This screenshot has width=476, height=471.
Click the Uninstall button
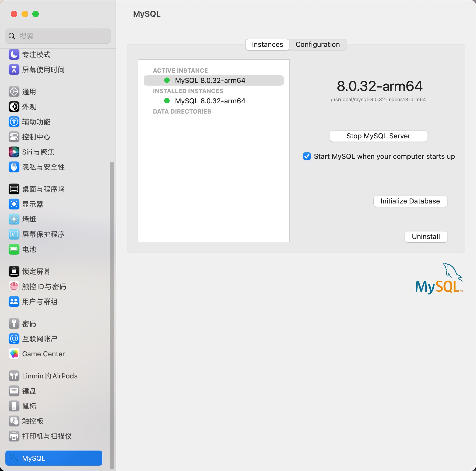pos(426,237)
